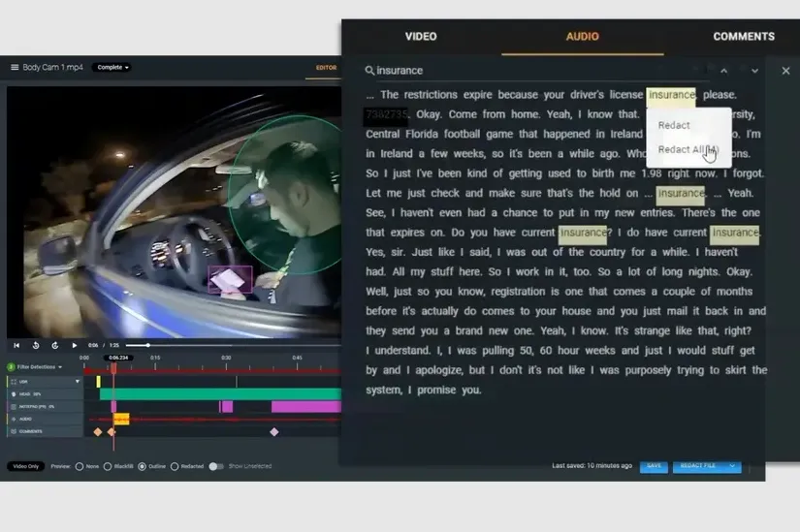Open the REDACT FILE dropdown arrow

click(x=732, y=466)
